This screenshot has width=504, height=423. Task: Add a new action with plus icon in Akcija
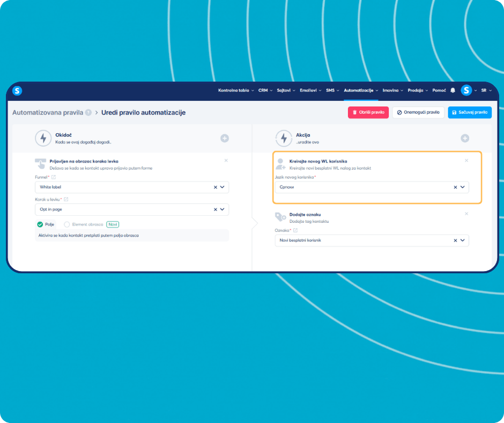click(465, 138)
